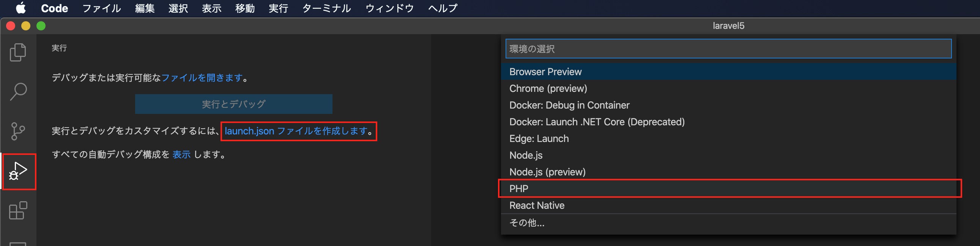Click the ファイルを開きます link
The image size is (980, 246).
pos(202,78)
